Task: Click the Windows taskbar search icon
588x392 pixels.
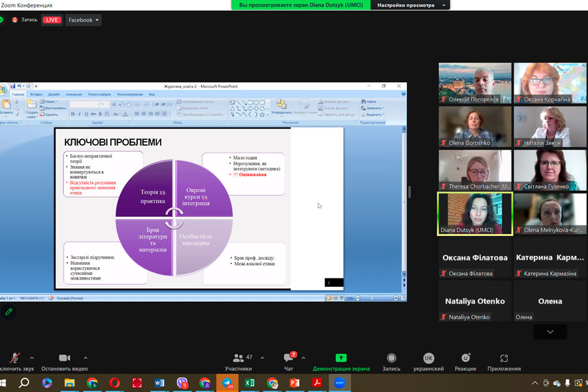Action: [24, 383]
